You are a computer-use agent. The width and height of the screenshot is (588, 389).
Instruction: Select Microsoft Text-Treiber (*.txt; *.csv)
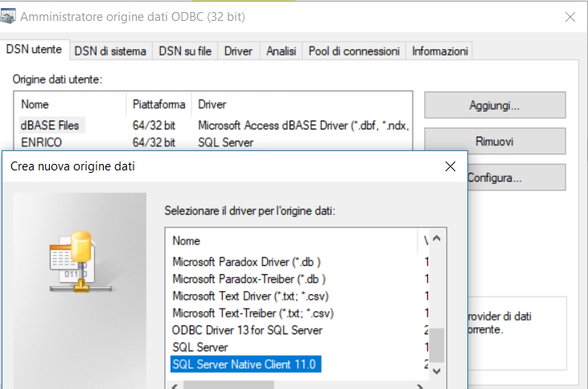(253, 313)
